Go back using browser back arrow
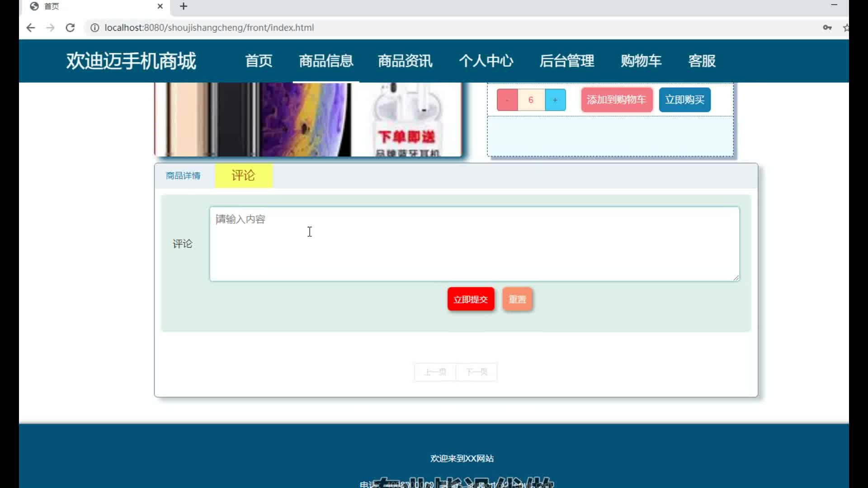Viewport: 868px width, 488px height. [x=30, y=28]
